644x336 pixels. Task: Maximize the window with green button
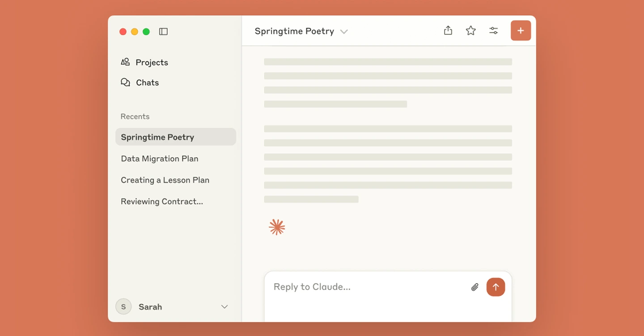[146, 32]
